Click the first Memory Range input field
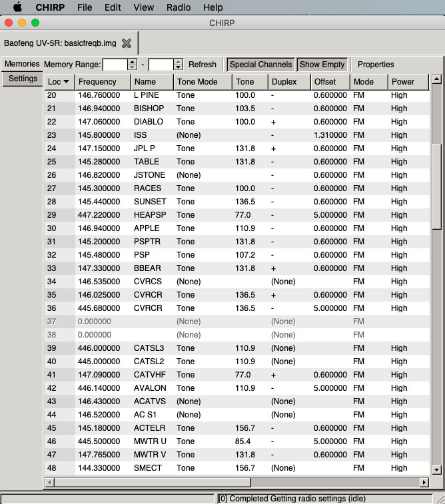Viewport: 445px width, 504px height. click(115, 65)
